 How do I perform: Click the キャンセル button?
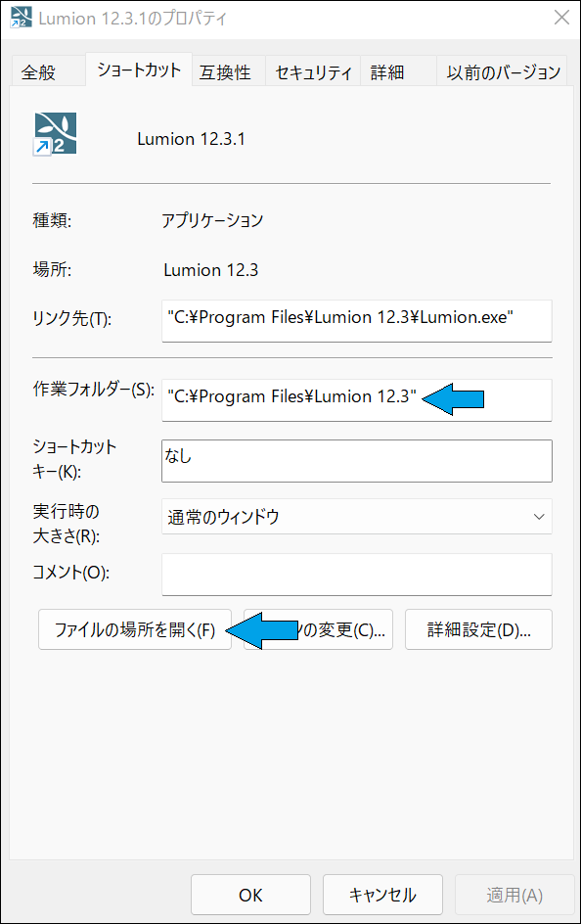[382, 895]
